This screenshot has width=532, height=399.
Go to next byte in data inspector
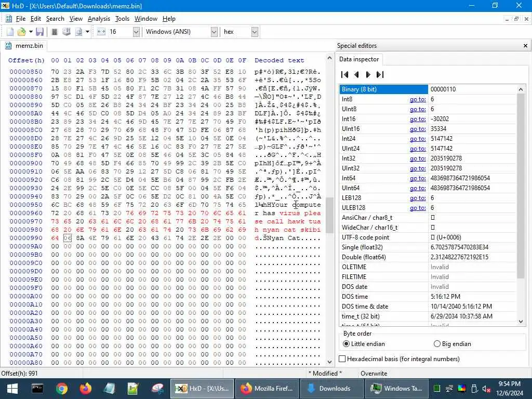(368, 75)
